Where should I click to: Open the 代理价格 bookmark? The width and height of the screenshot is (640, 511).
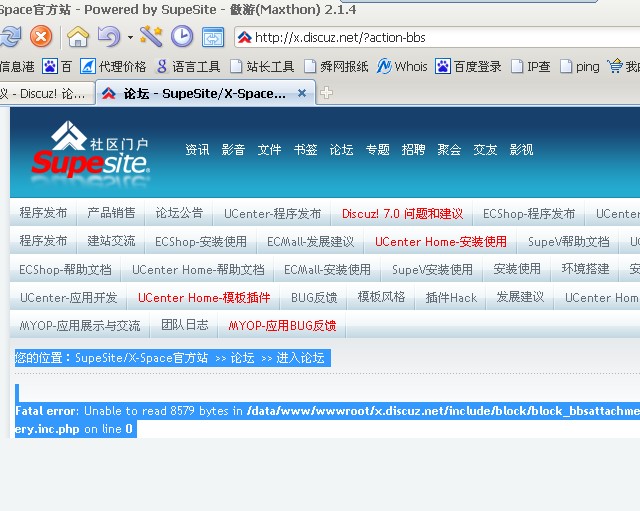113,66
